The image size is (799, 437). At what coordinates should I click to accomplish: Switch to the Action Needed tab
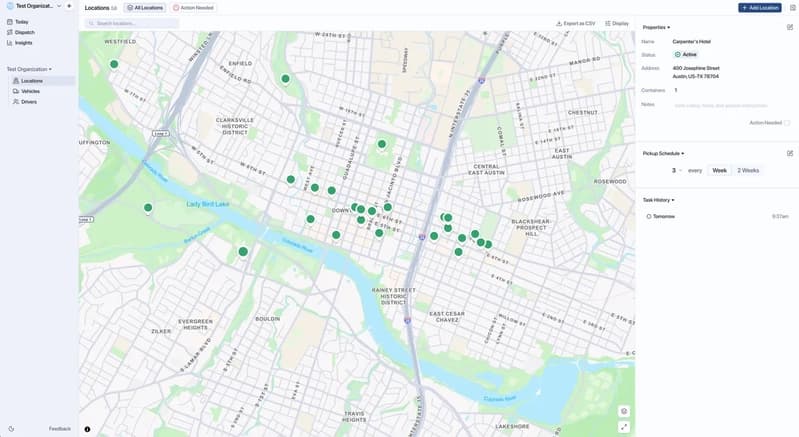click(193, 8)
